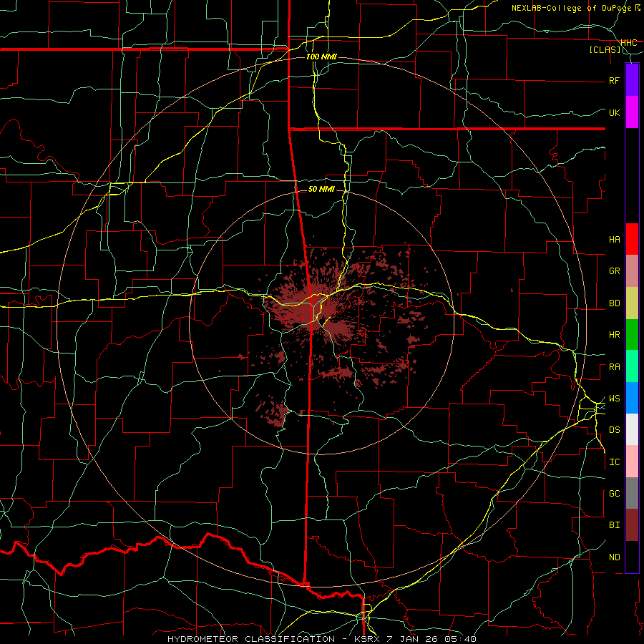Click the 7 JAN 26 date text
This screenshot has height=644, width=644.
pos(413,639)
